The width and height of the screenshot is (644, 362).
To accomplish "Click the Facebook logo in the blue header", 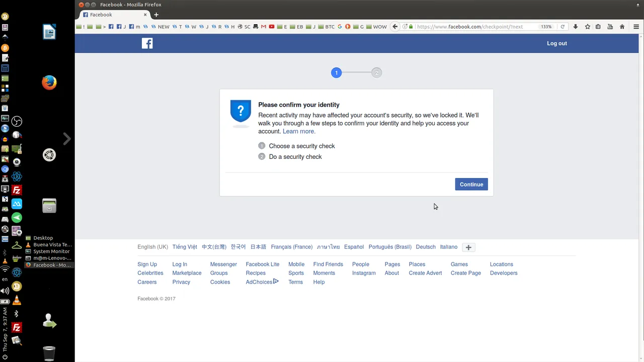I will click(147, 43).
